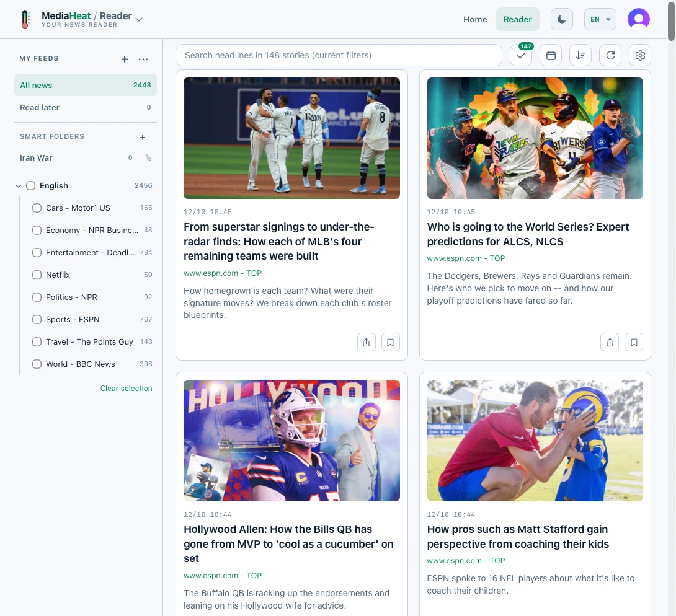Click the Clear selection link

click(126, 388)
